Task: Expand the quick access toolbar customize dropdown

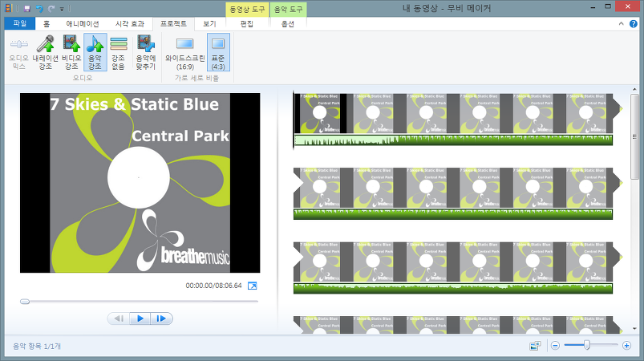Action: [x=62, y=9]
